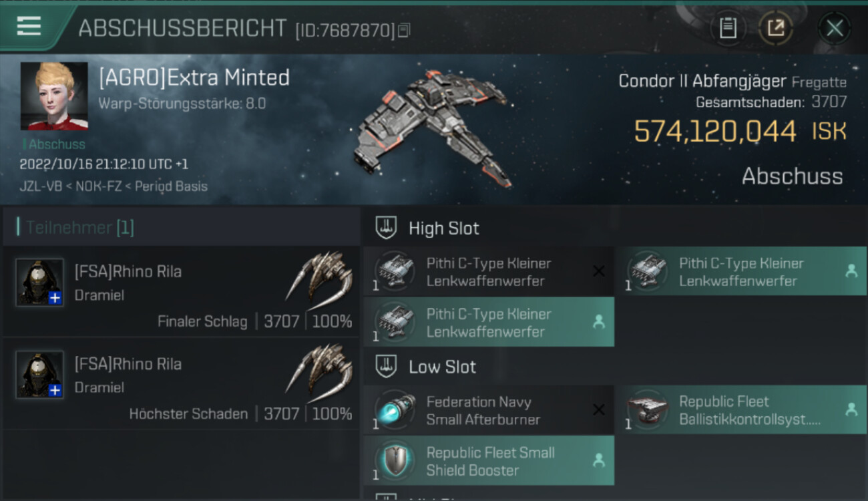Viewport: 868px width, 501px height.
Task: Select the destroyed Pithi C-Type Lenkwaffenwerfer
Action: click(x=489, y=272)
